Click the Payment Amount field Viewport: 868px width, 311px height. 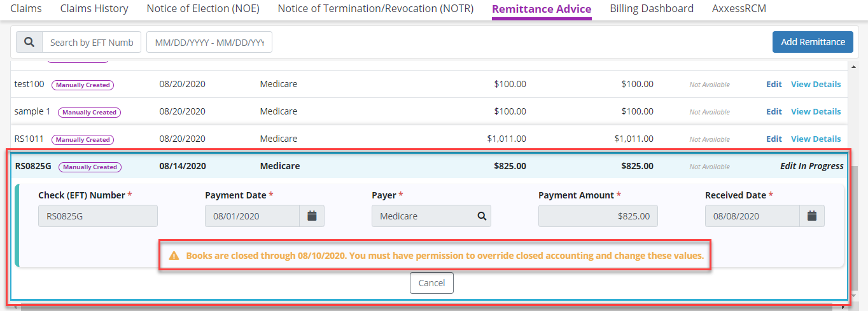click(598, 216)
